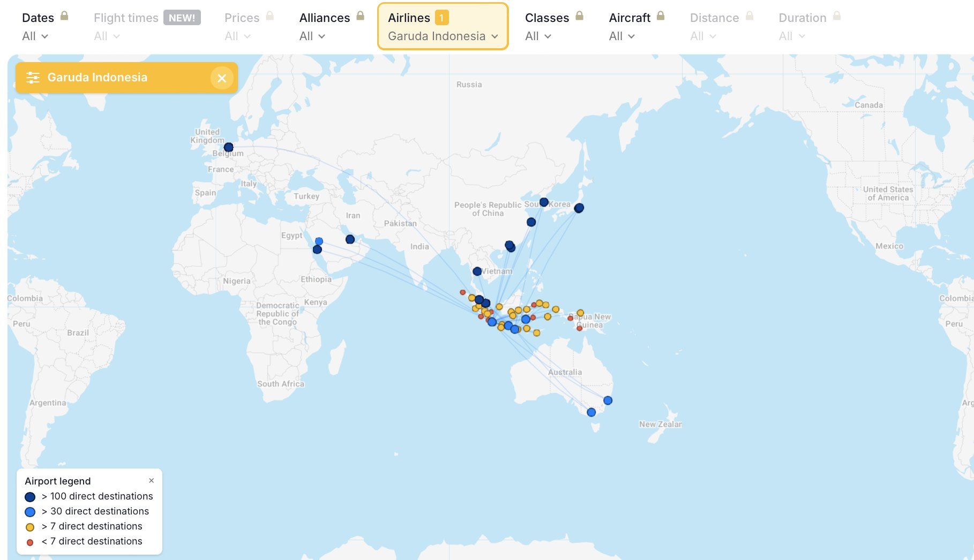
Task: Select the Sydney airport marker in Australia
Action: 608,400
